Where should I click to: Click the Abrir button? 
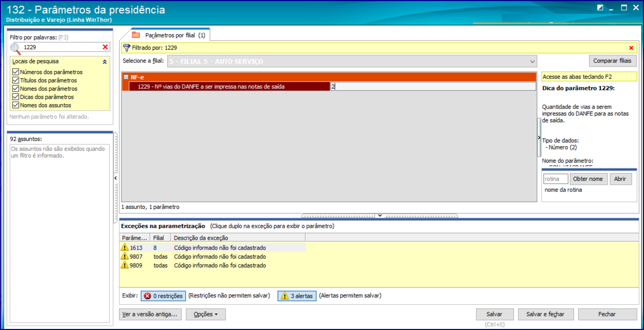620,179
